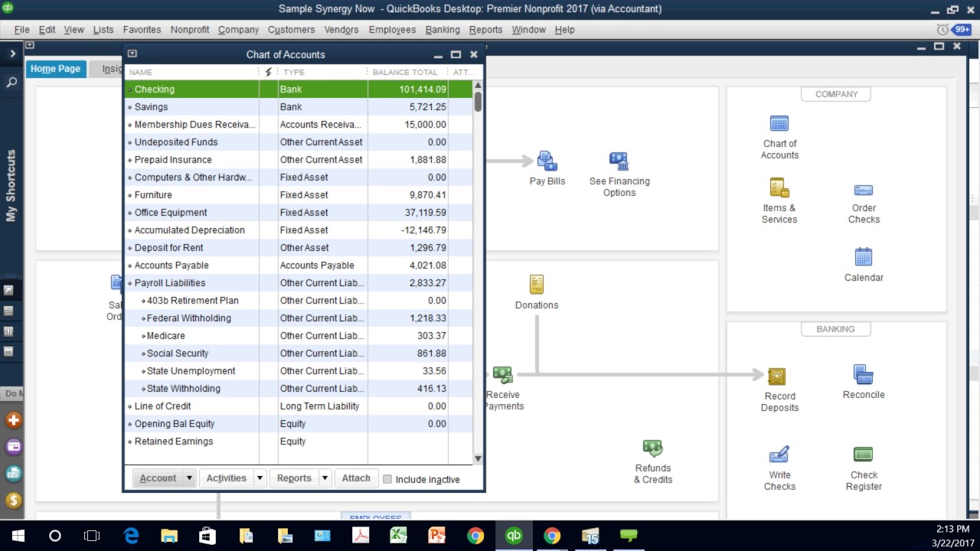Open the Account button dropdown arrow
Image resolution: width=980 pixels, height=551 pixels.
tap(189, 478)
